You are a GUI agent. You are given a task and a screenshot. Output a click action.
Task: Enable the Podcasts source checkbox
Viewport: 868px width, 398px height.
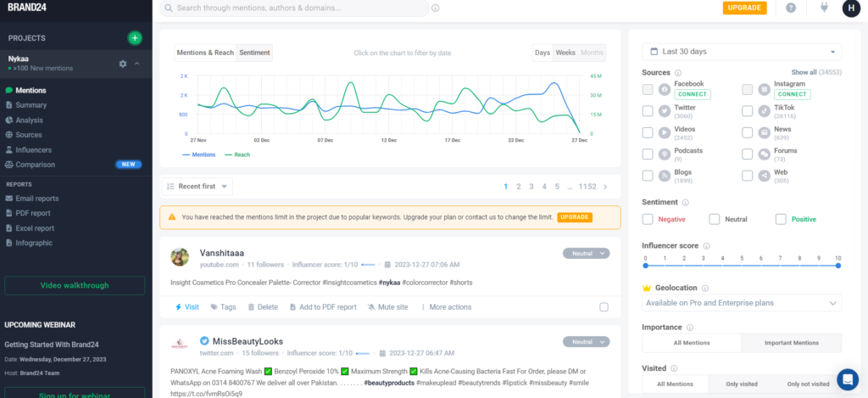click(647, 154)
